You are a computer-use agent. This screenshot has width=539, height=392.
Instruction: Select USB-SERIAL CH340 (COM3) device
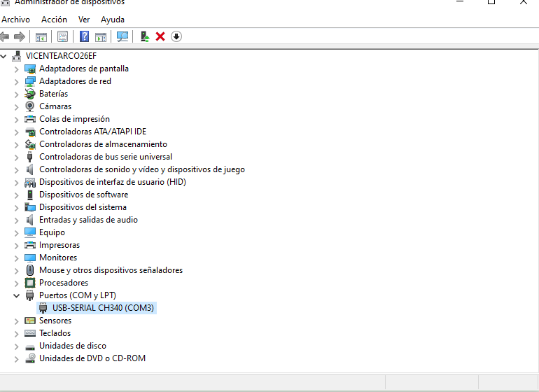point(103,308)
